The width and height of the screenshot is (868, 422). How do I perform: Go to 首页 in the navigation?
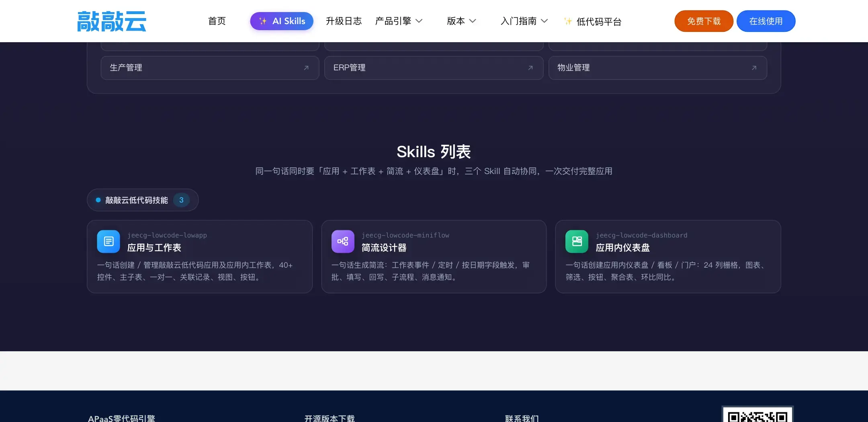(x=217, y=21)
